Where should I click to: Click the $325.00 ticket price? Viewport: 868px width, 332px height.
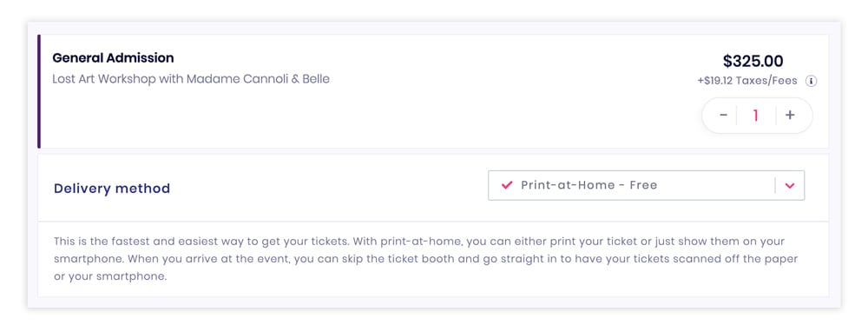pos(753,61)
